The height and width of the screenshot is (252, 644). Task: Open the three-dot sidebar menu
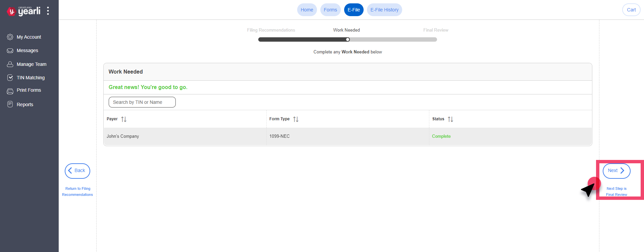point(48,11)
